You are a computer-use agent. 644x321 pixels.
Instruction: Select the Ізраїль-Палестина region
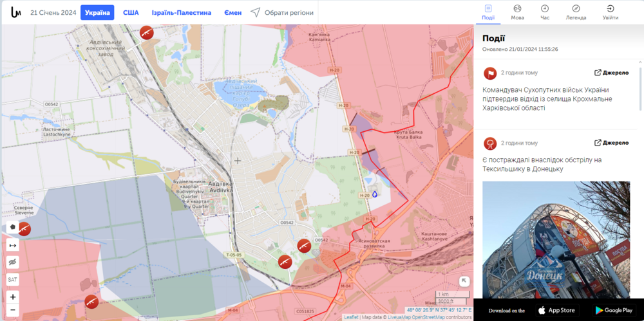[181, 13]
